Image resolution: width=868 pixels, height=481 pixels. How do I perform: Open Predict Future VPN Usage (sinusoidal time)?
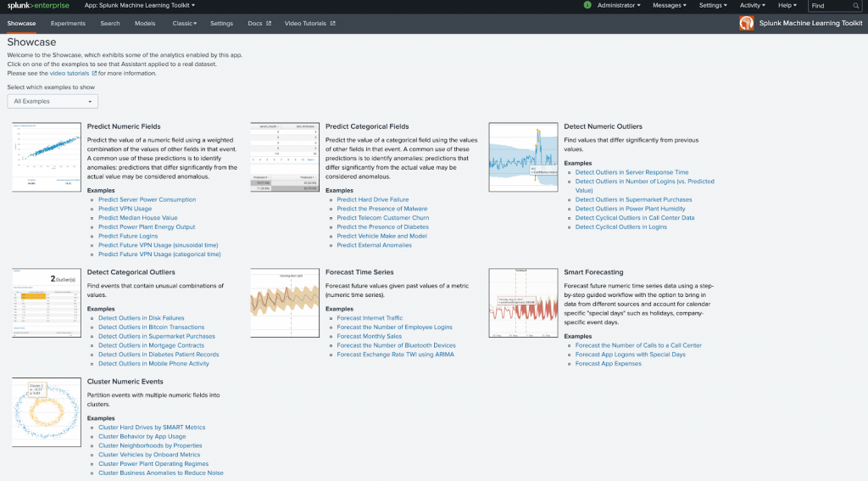159,245
